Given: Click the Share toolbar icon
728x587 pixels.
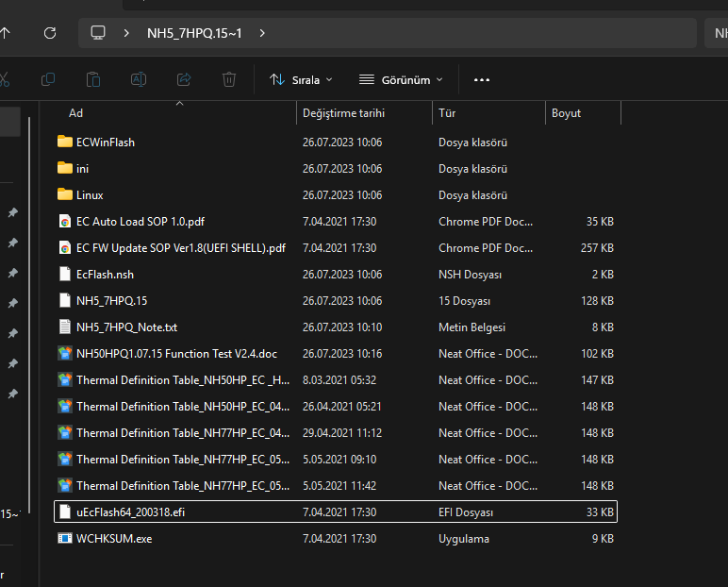Looking at the screenshot, I should pos(184,79).
